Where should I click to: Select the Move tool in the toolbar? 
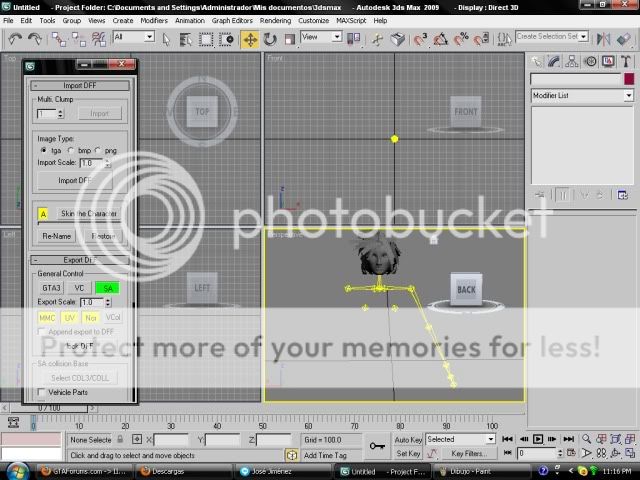(249, 38)
